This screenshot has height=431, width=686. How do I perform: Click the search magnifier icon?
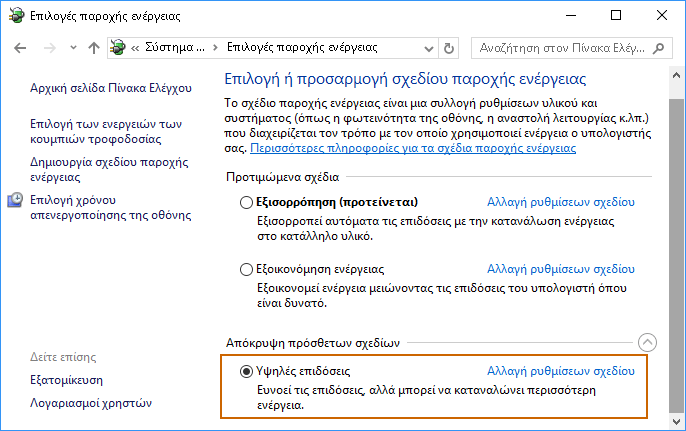coord(658,48)
